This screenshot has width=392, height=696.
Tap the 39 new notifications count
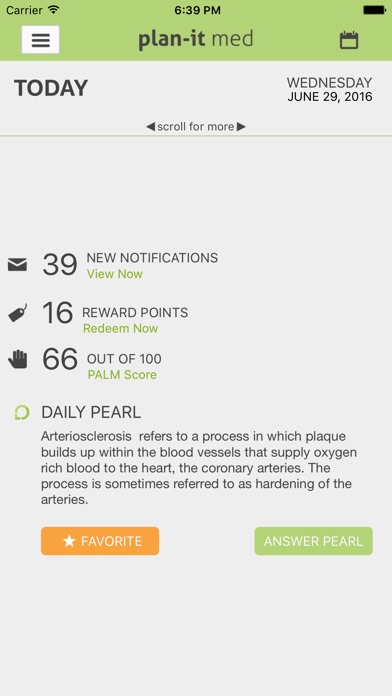click(x=60, y=265)
